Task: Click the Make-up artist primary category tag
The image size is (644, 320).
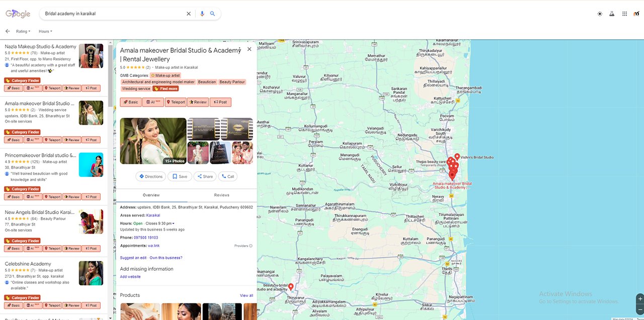Action: coord(165,75)
